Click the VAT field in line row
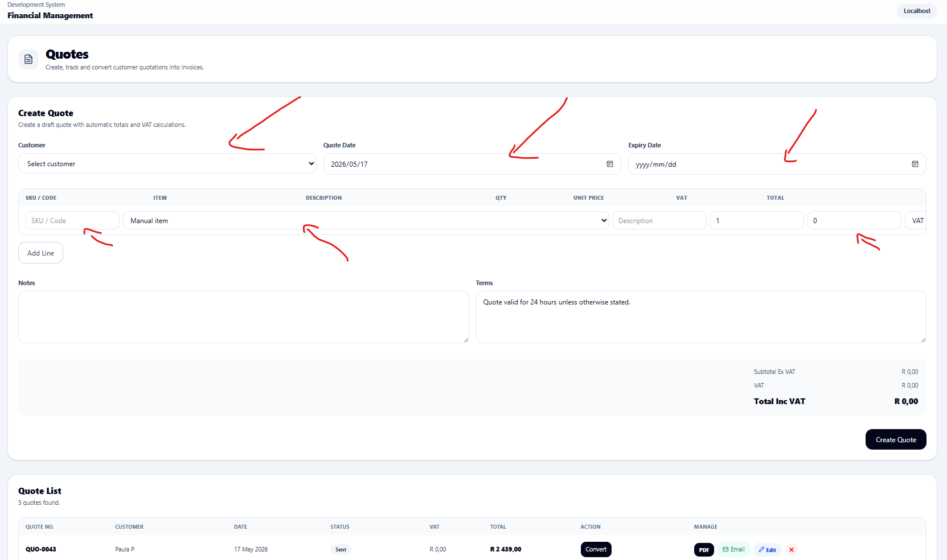The image size is (947, 560). pos(916,220)
